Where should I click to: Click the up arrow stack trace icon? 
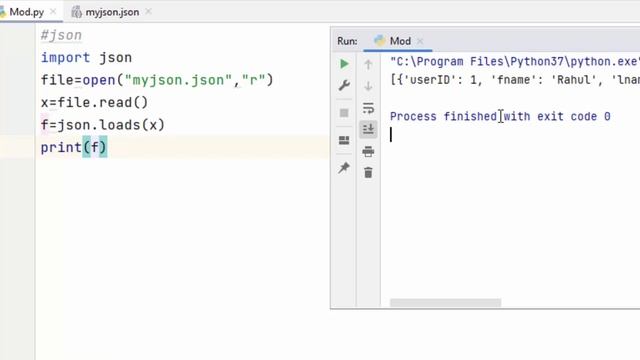pos(368,64)
